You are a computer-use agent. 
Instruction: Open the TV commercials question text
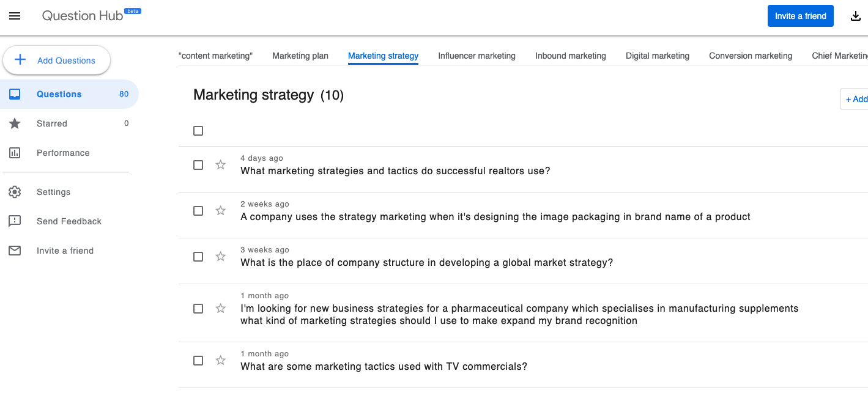pos(384,367)
